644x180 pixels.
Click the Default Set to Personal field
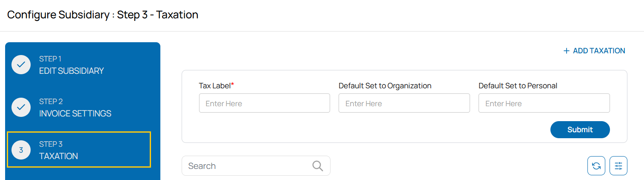click(544, 103)
